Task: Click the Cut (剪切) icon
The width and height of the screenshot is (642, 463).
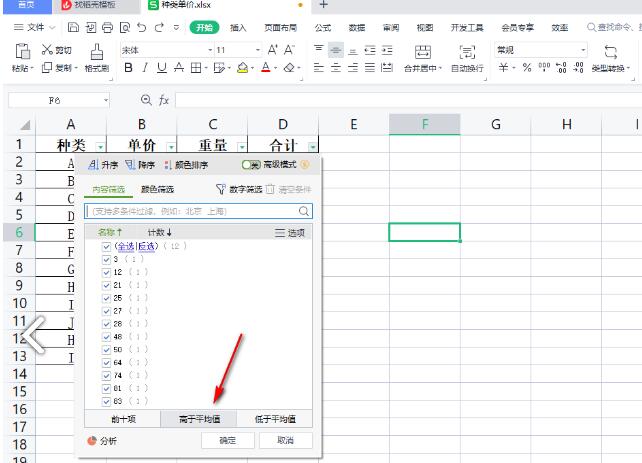Action: point(47,50)
